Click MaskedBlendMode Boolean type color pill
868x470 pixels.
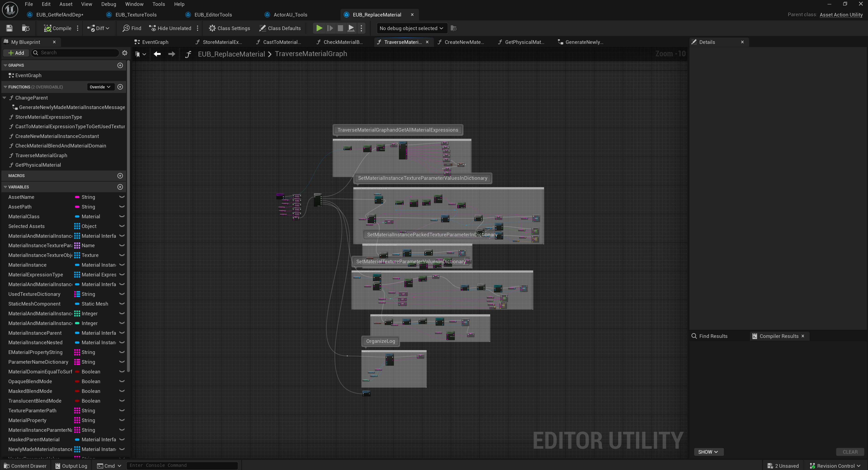click(77, 391)
